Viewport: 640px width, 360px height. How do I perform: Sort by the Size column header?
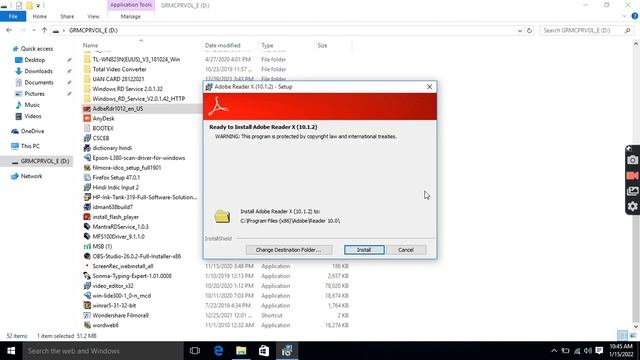tap(322, 45)
